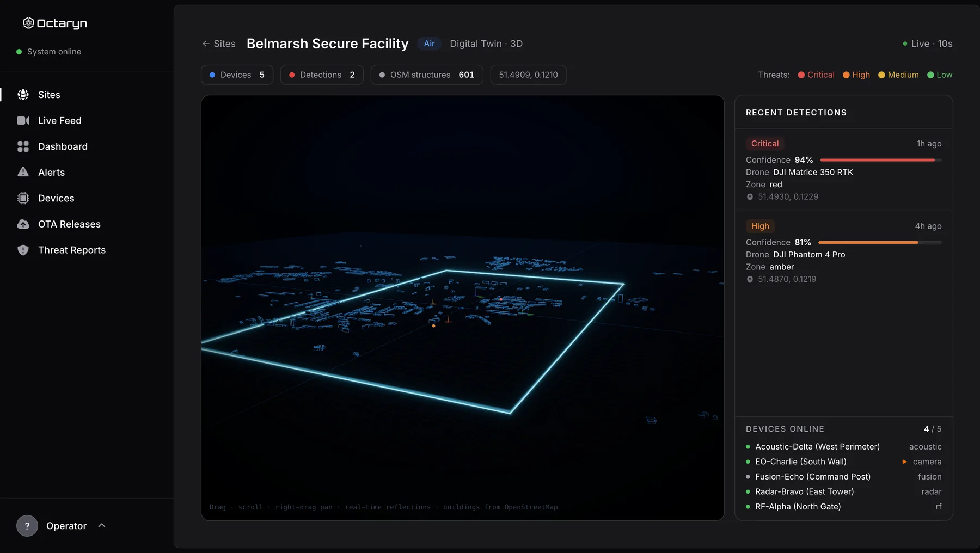Open OTA Releases via its cloud upload icon
This screenshot has height=553, width=980.
(x=23, y=224)
